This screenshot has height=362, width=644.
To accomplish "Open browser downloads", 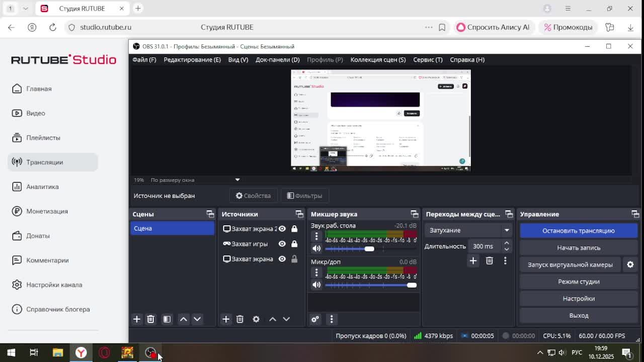I will tap(630, 27).
